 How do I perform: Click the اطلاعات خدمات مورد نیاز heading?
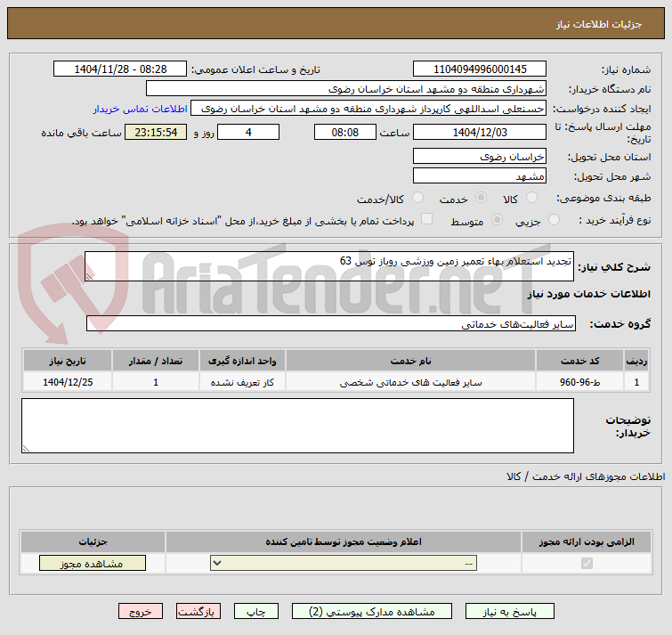pyautogui.click(x=588, y=294)
